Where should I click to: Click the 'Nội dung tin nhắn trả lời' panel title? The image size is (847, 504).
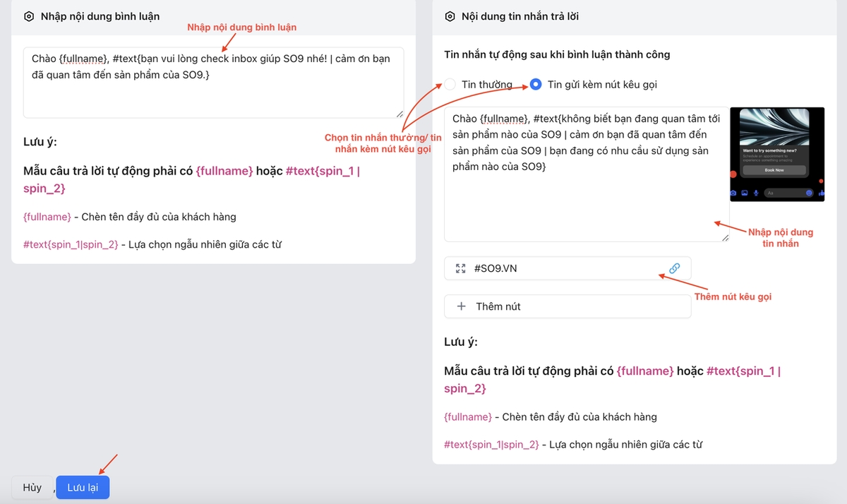(520, 16)
